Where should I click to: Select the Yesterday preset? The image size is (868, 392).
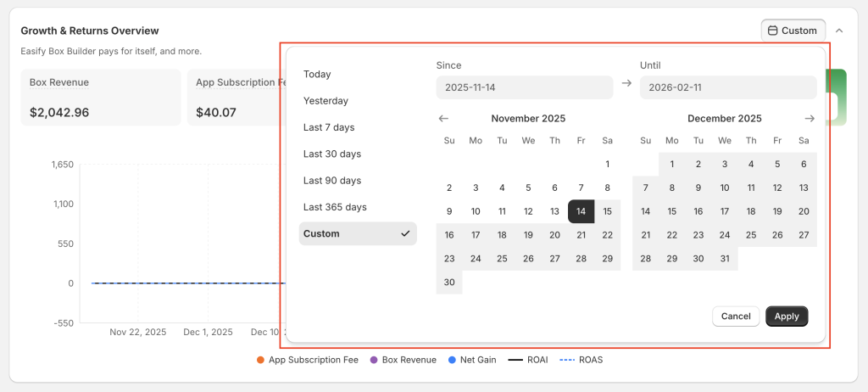325,101
